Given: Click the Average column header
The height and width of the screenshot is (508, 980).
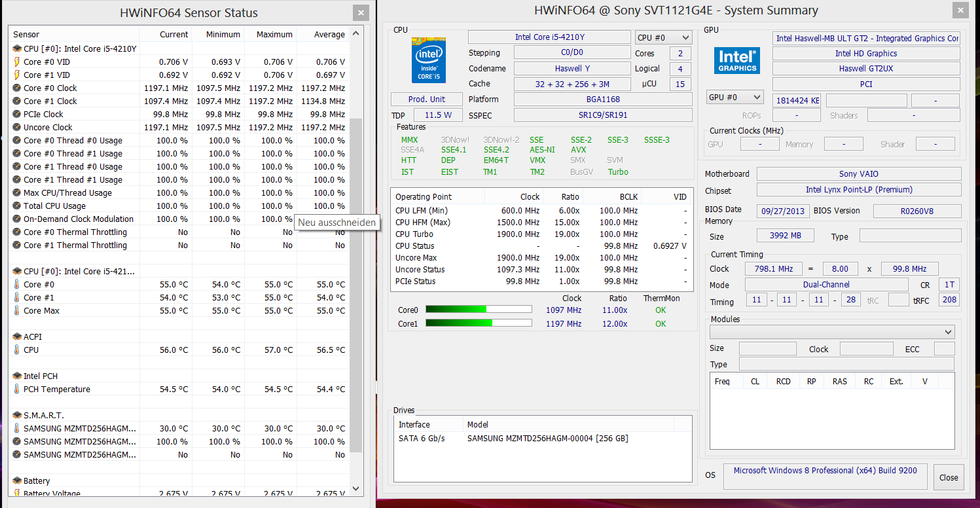Looking at the screenshot, I should pyautogui.click(x=323, y=34).
